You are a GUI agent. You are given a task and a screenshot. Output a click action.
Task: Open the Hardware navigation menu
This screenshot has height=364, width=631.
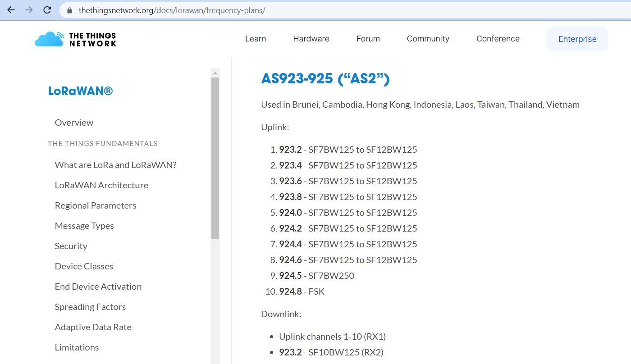311,39
